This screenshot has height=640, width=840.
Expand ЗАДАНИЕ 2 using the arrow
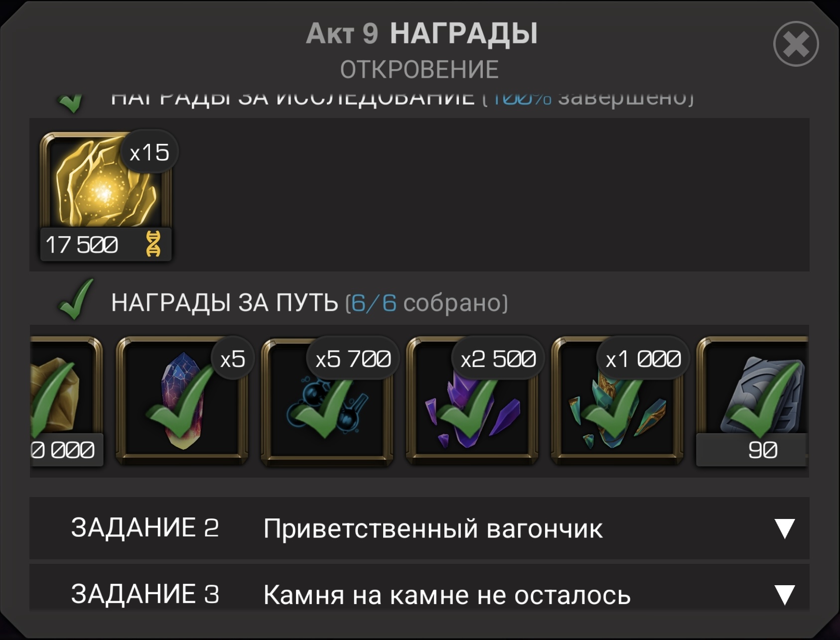coord(784,529)
